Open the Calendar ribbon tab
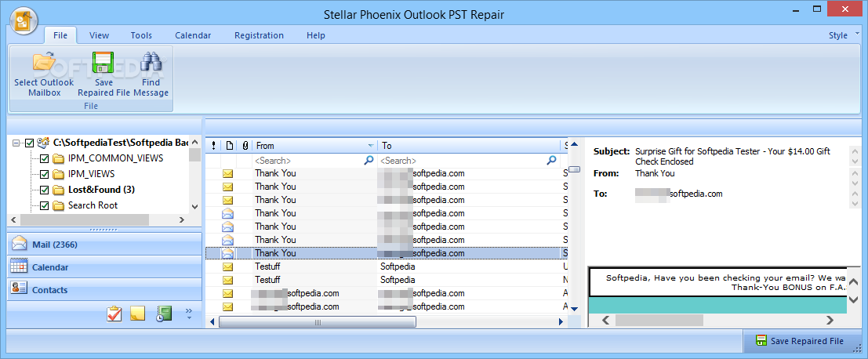 (x=193, y=35)
